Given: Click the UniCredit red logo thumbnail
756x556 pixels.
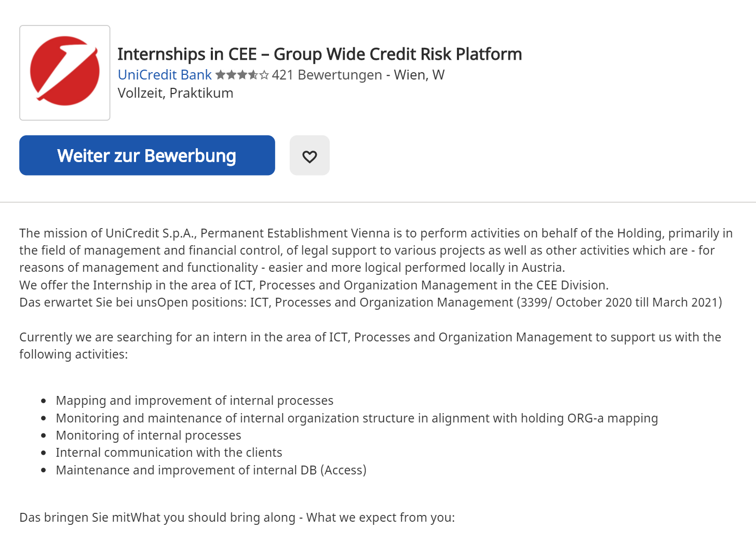Looking at the screenshot, I should click(65, 73).
